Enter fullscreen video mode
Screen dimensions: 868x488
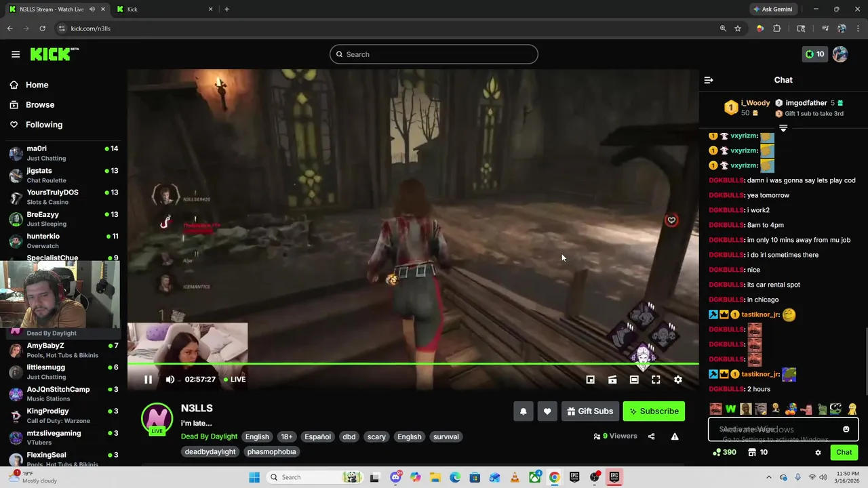click(656, 380)
